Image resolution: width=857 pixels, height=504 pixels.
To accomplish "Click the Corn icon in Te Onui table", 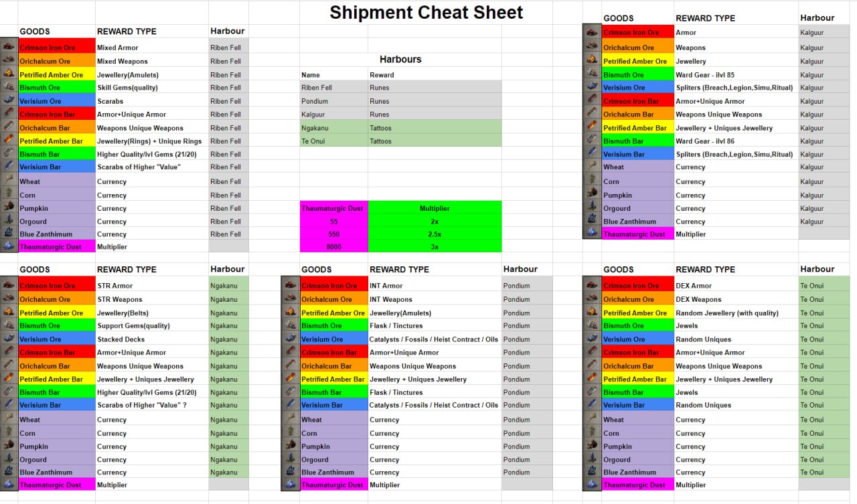I will click(x=592, y=432).
